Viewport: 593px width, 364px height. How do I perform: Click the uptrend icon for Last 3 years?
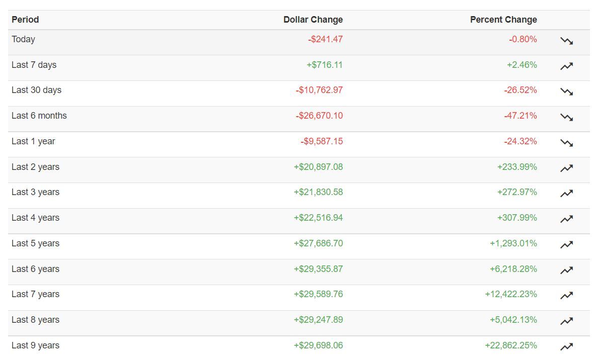(566, 194)
